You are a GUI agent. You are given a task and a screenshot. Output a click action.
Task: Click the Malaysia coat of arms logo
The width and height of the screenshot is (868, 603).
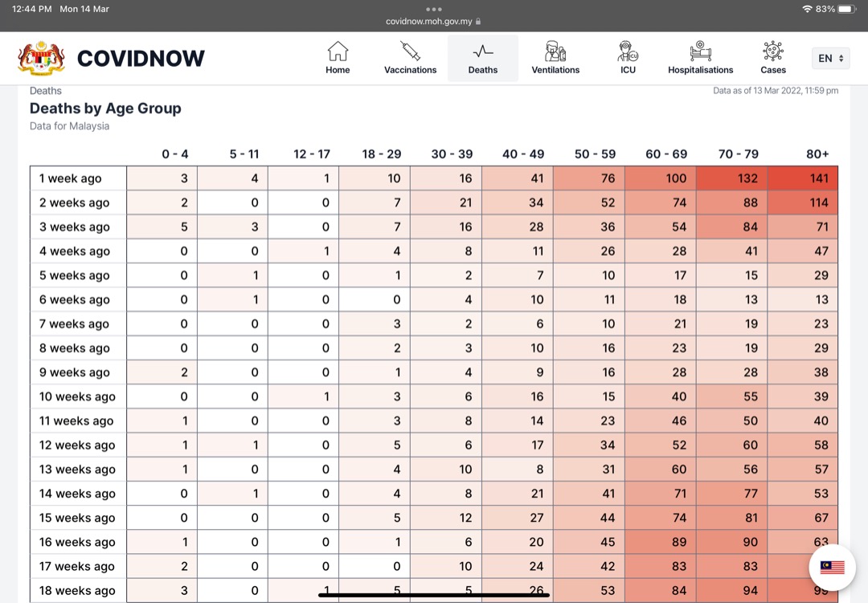[41, 58]
